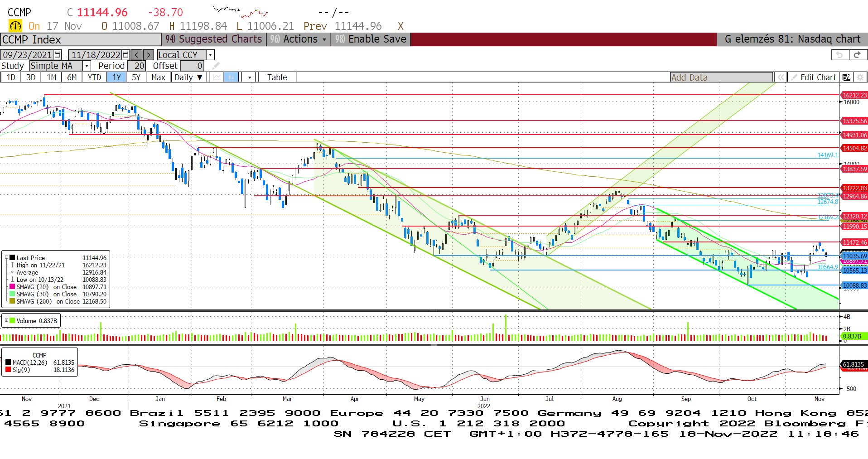Click the end date 11/18/2022 field
The height and width of the screenshot is (459, 868).
pos(96,55)
